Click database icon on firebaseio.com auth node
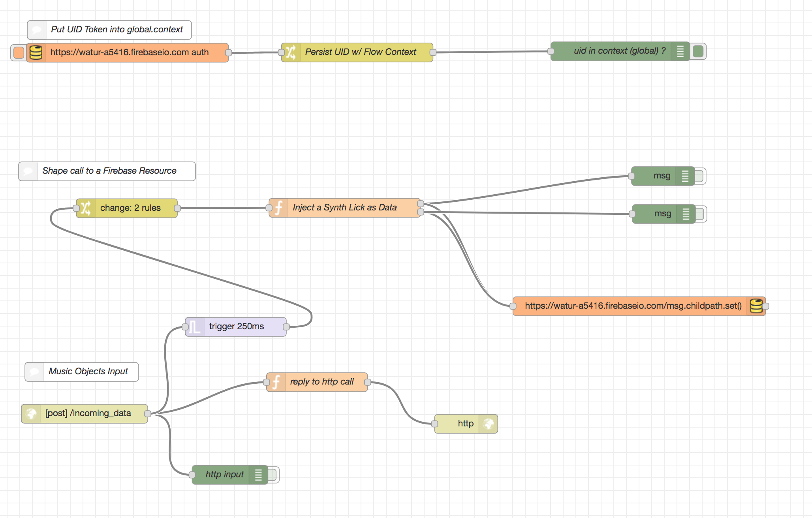This screenshot has width=812, height=518. pos(36,53)
